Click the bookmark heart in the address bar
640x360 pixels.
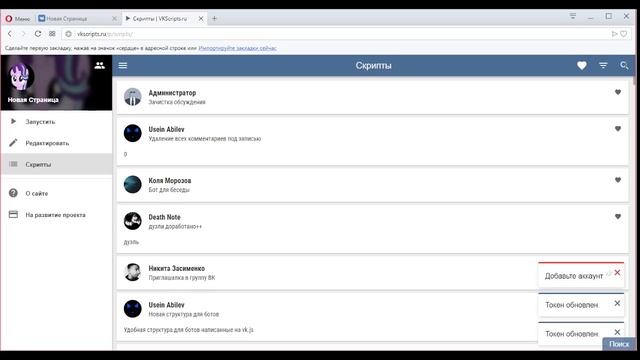tap(623, 34)
